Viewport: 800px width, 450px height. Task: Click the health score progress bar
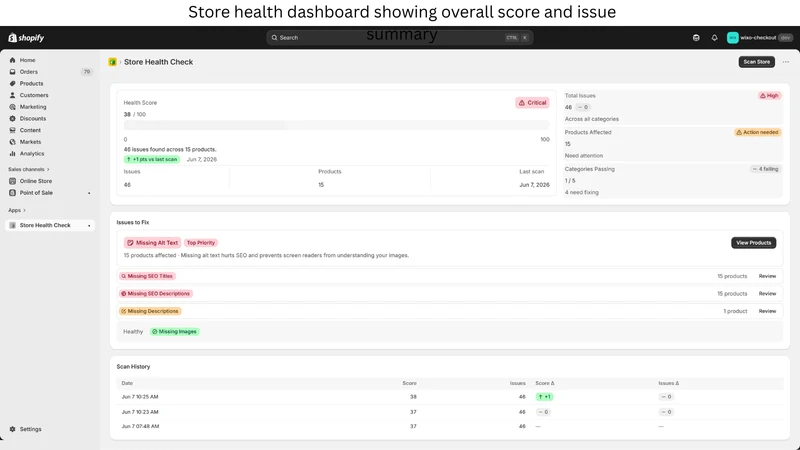[337, 126]
